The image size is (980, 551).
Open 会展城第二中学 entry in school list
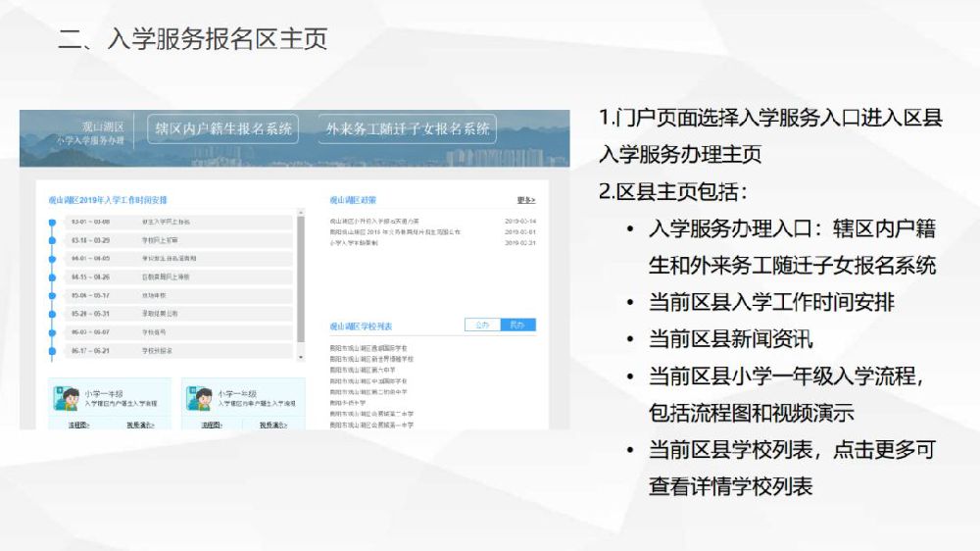pos(371,414)
